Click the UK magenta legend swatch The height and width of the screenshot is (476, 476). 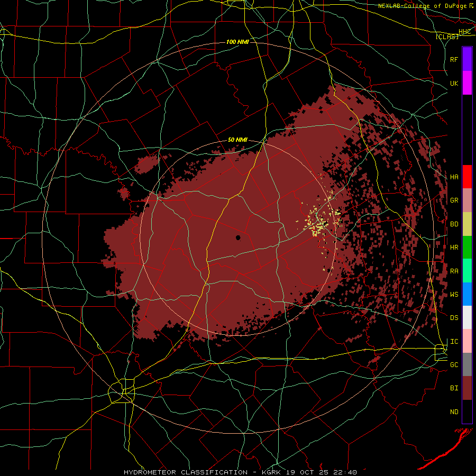[x=467, y=83]
